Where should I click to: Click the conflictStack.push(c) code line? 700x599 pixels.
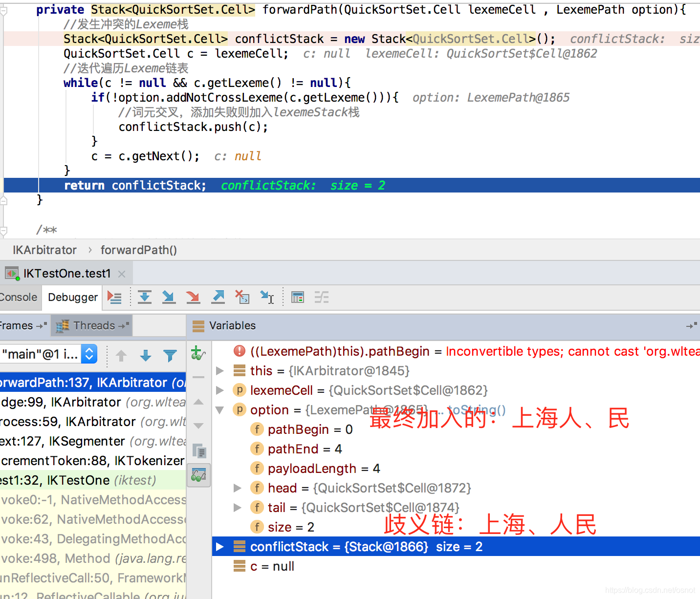(193, 127)
